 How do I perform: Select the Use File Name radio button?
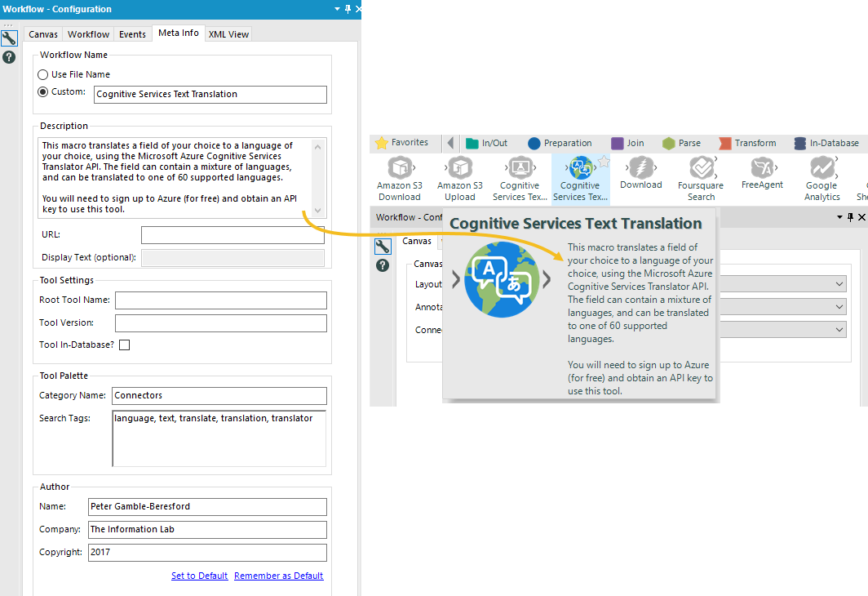click(x=42, y=75)
